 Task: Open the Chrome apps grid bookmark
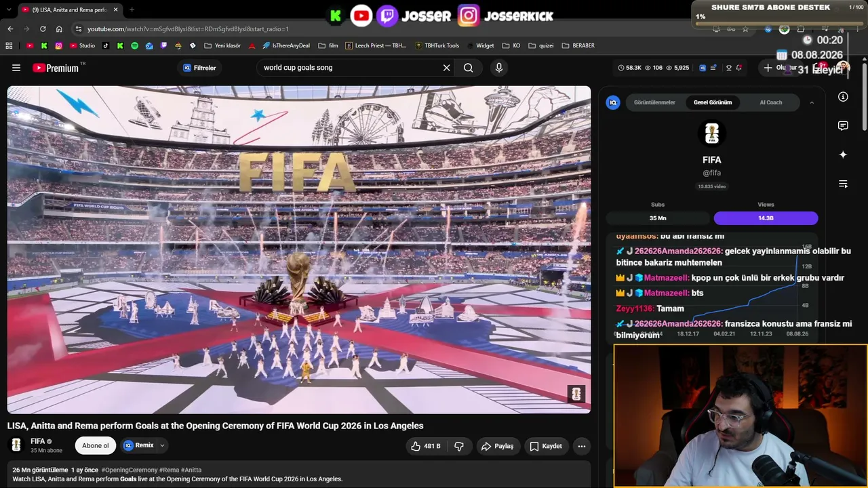(9, 45)
